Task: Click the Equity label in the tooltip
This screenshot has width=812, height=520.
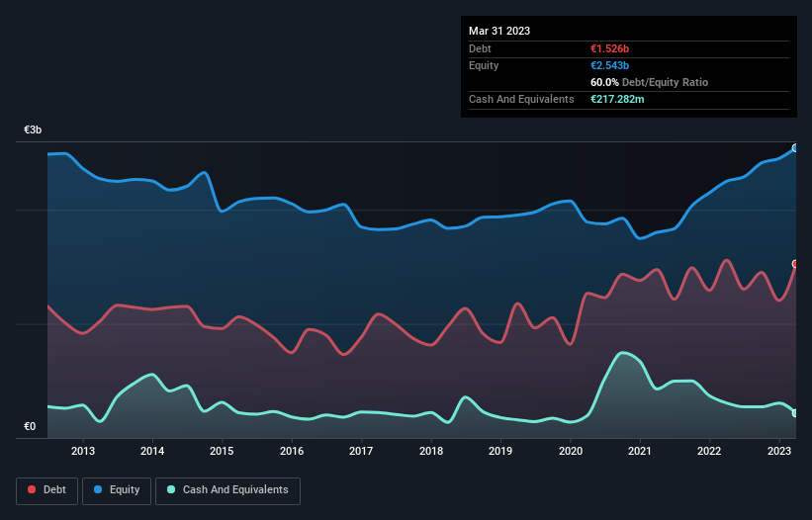Action: coord(484,65)
